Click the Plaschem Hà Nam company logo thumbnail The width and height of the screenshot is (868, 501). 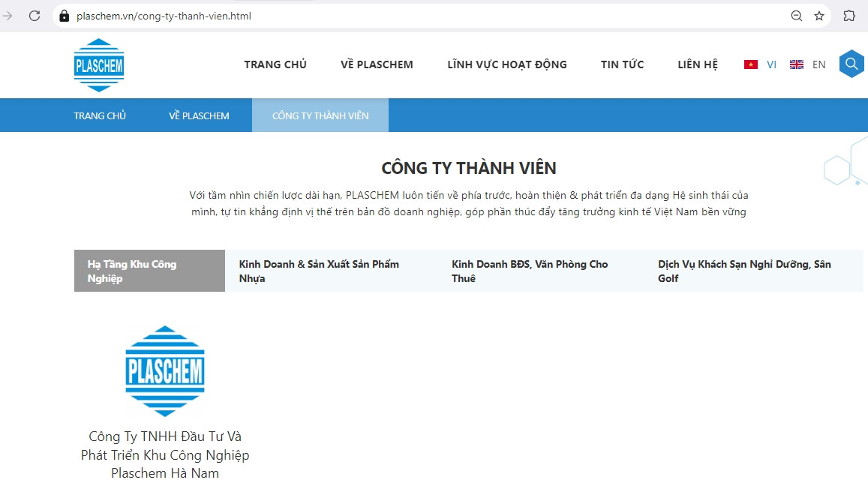click(x=165, y=370)
